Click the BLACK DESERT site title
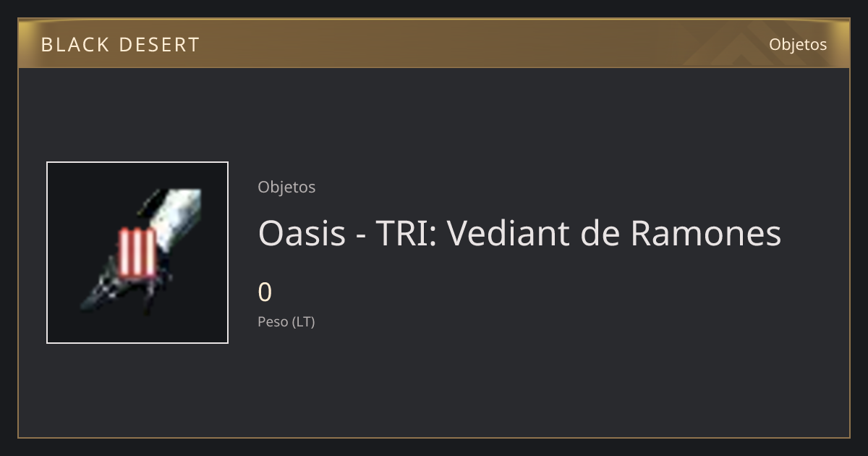The width and height of the screenshot is (868, 456). coord(120,45)
